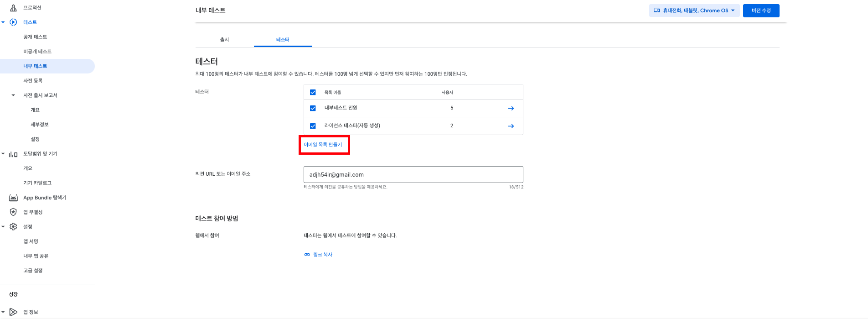The height and width of the screenshot is (319, 868).
Task: Open App Bundle 탐색기 label
Action: [45, 198]
